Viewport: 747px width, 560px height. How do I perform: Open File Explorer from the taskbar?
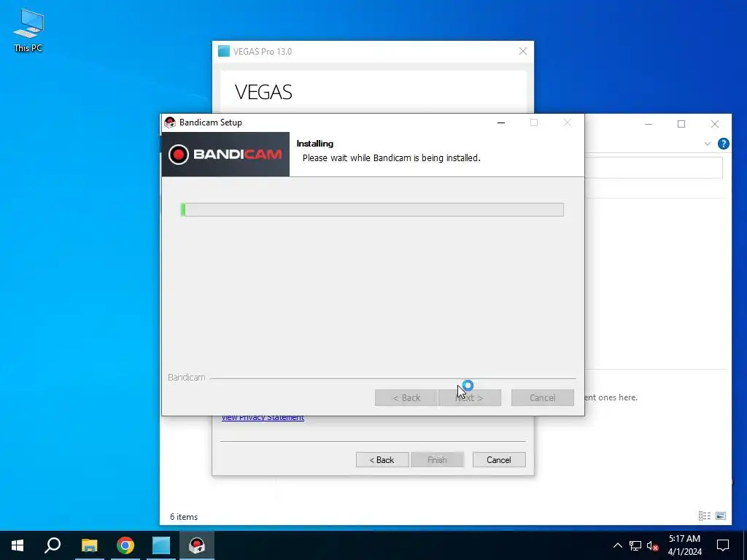click(89, 545)
